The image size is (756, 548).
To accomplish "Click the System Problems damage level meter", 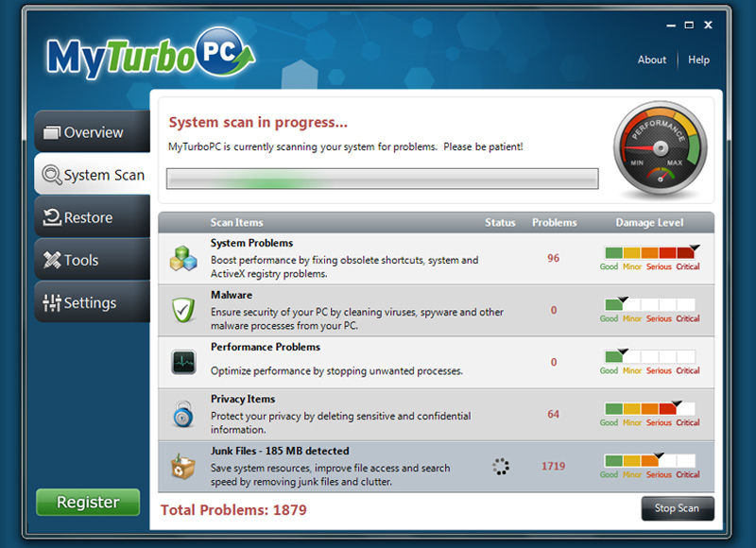I will click(x=650, y=252).
